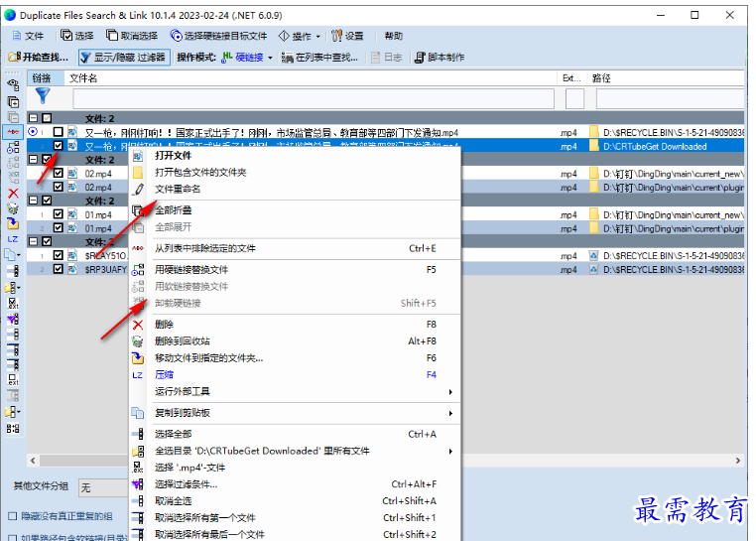The width and height of the screenshot is (756, 541).
Task: Click the 取消选择 toolbar item
Action: [132, 36]
